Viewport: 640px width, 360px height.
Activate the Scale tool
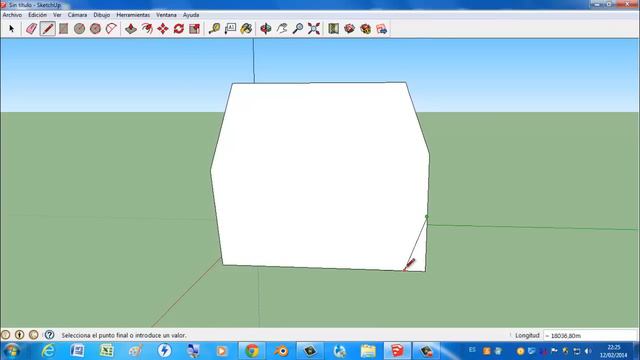click(195, 29)
